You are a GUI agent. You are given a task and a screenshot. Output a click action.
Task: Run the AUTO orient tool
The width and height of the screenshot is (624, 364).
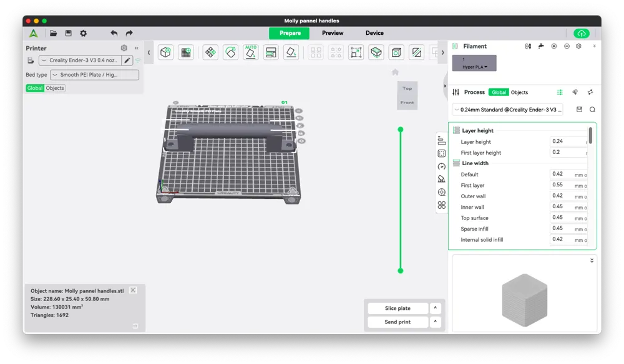point(251,52)
